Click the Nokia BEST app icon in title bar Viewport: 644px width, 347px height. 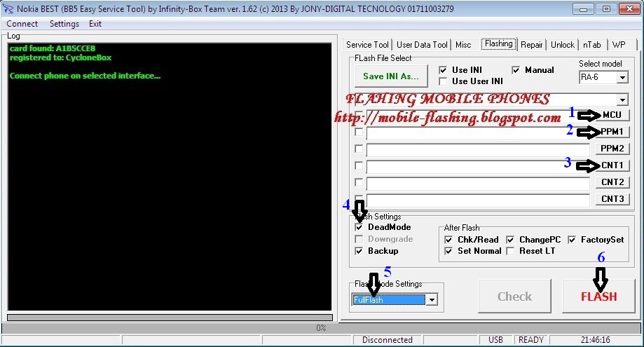pos(8,8)
